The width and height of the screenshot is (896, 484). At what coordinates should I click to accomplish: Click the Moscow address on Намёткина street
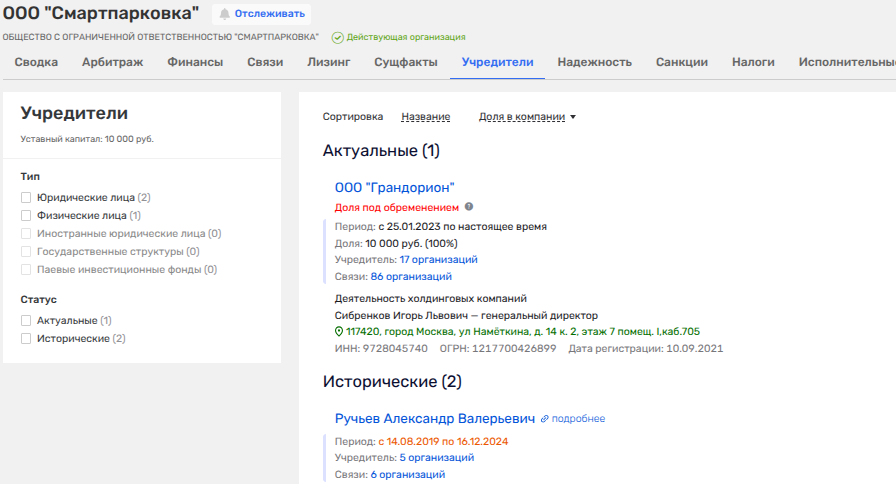[523, 332]
